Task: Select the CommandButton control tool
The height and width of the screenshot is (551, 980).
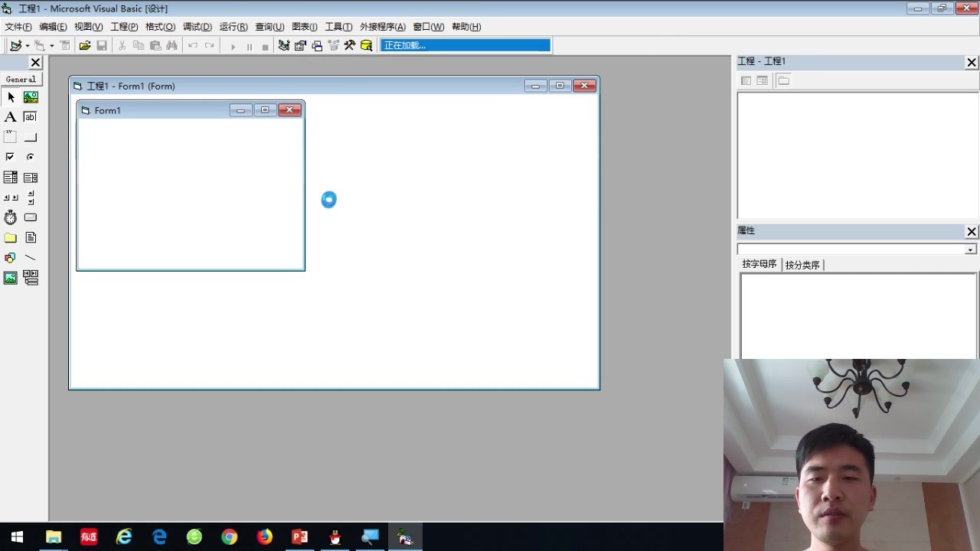Action: pyautogui.click(x=31, y=137)
